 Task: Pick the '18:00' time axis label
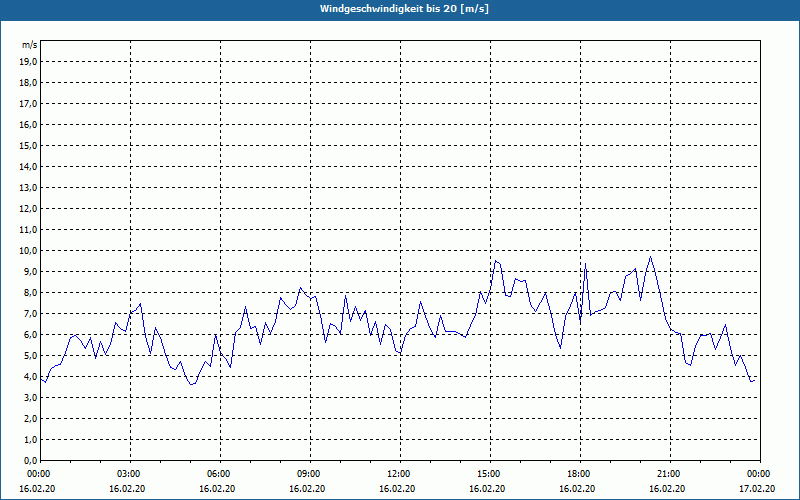pyautogui.click(x=577, y=474)
